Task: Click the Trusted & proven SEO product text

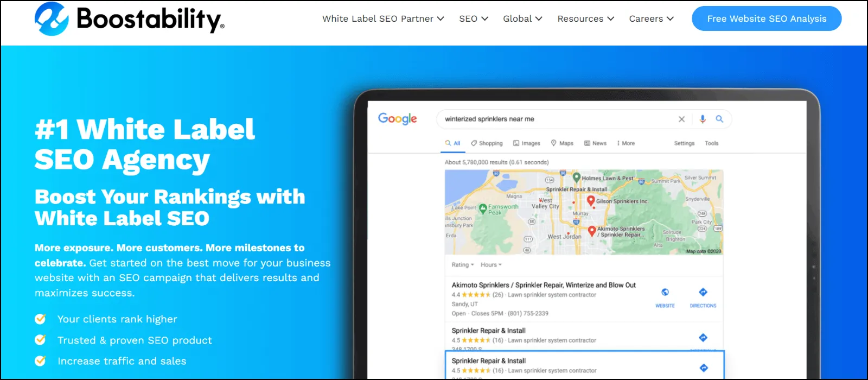Action: pos(135,340)
